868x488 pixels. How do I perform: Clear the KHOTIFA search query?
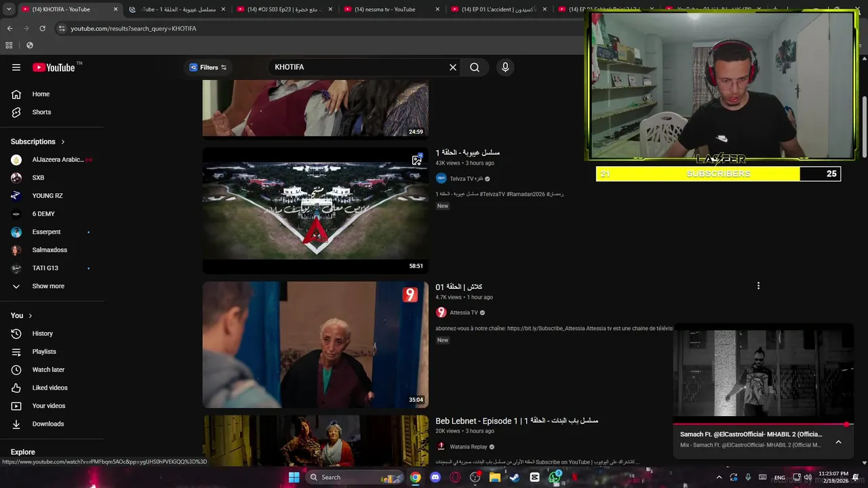(x=453, y=67)
